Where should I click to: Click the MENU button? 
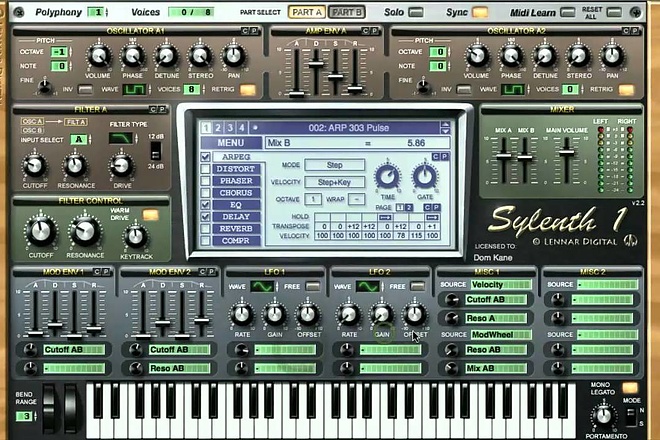pyautogui.click(x=231, y=143)
